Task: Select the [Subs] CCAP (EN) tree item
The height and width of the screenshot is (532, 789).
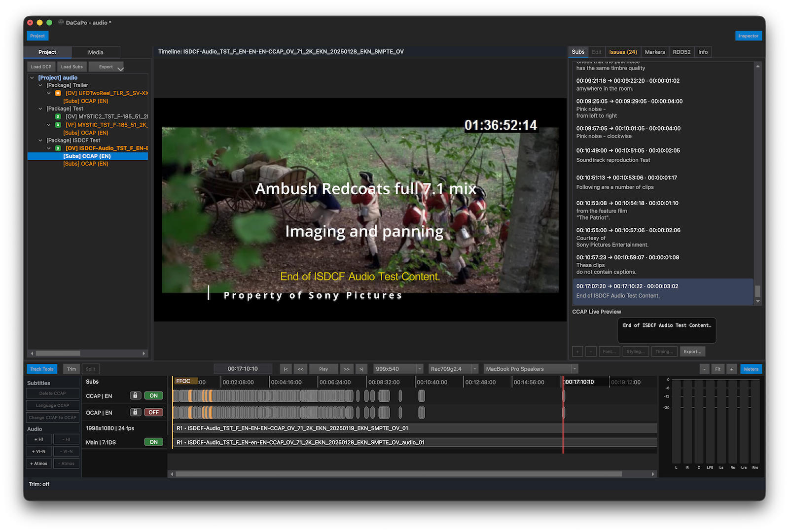Action: pyautogui.click(x=88, y=156)
